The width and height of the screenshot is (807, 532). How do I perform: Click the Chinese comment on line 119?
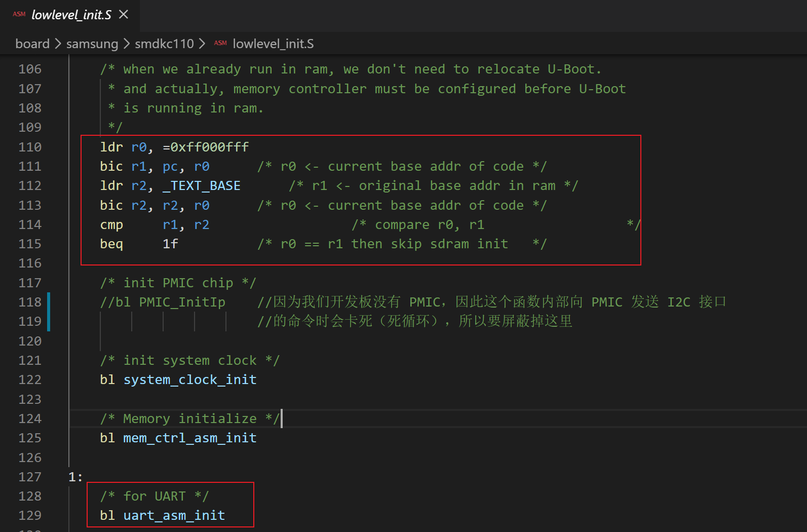(415, 322)
